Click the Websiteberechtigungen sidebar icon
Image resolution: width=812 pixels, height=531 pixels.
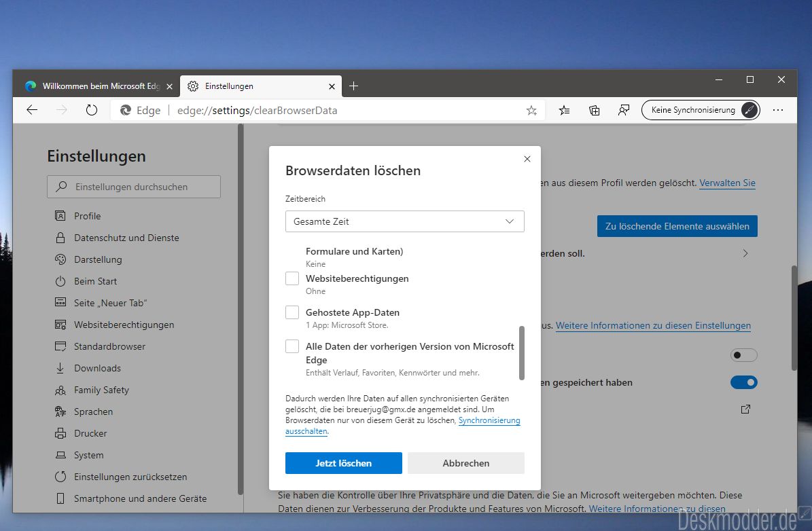pos(60,325)
